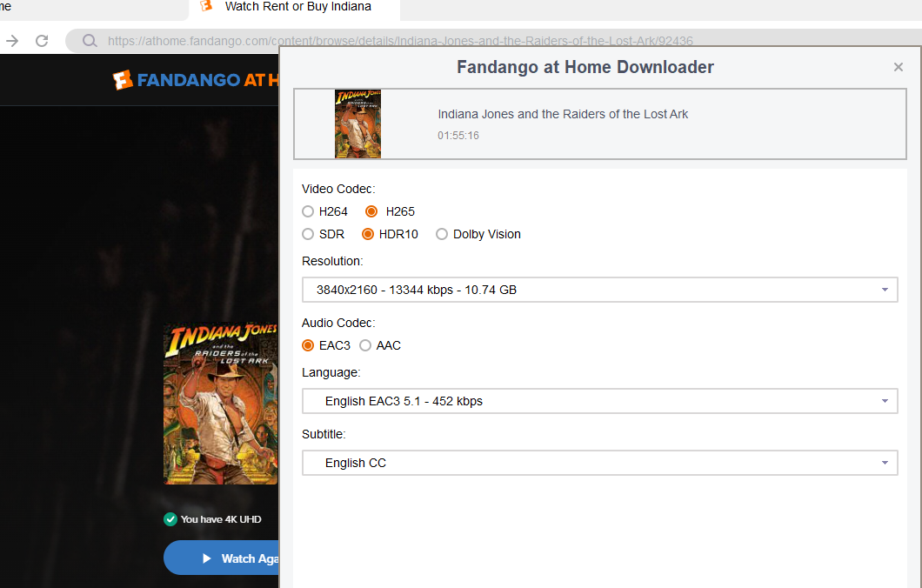The image size is (922, 588).
Task: Click the Fandango favicon on the tab
Action: [206, 6]
